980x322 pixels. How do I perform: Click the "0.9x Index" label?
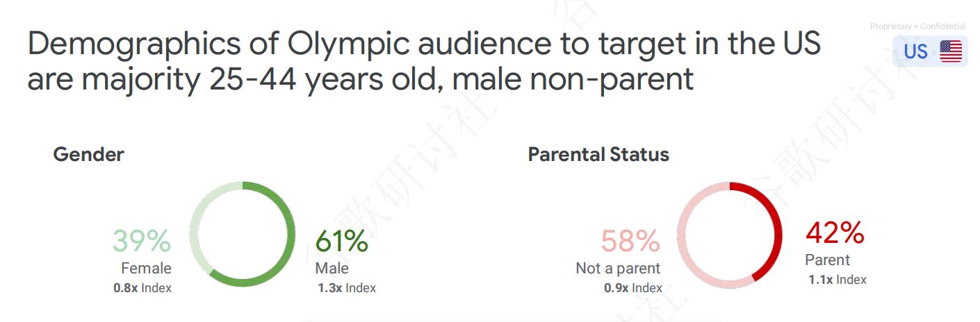pyautogui.click(x=632, y=287)
